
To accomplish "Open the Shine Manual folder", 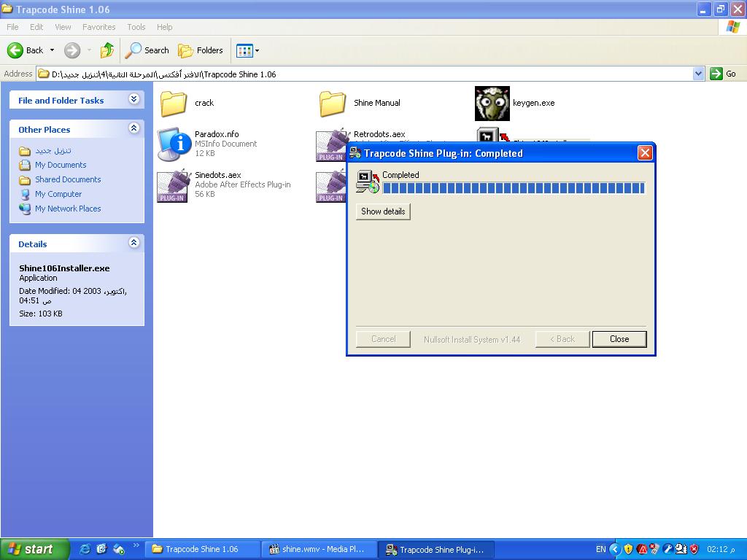I will tap(332, 103).
